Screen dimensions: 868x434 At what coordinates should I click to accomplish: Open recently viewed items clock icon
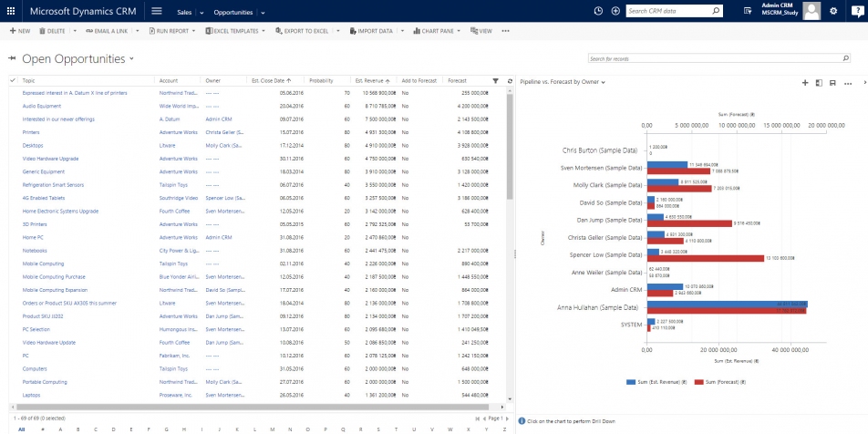tap(598, 11)
